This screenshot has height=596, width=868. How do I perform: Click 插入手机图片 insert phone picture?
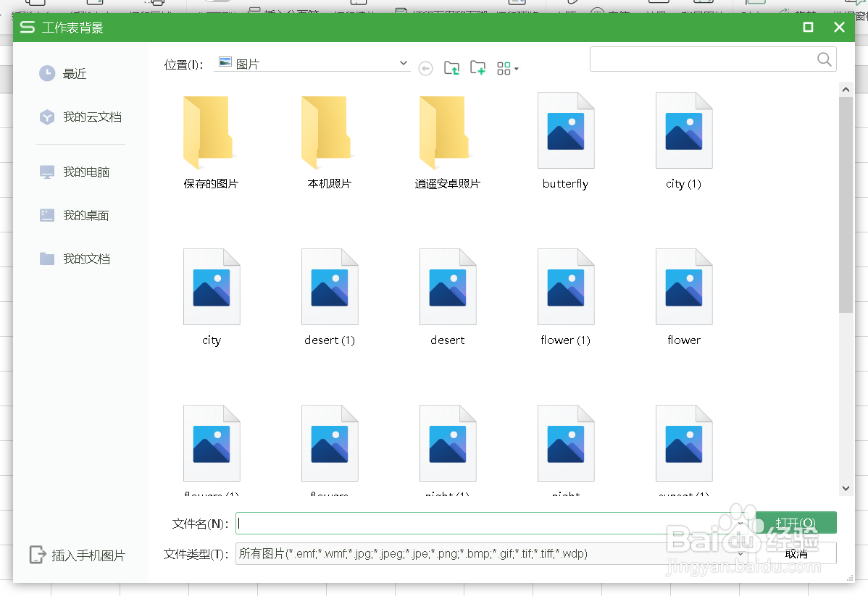tap(78, 555)
